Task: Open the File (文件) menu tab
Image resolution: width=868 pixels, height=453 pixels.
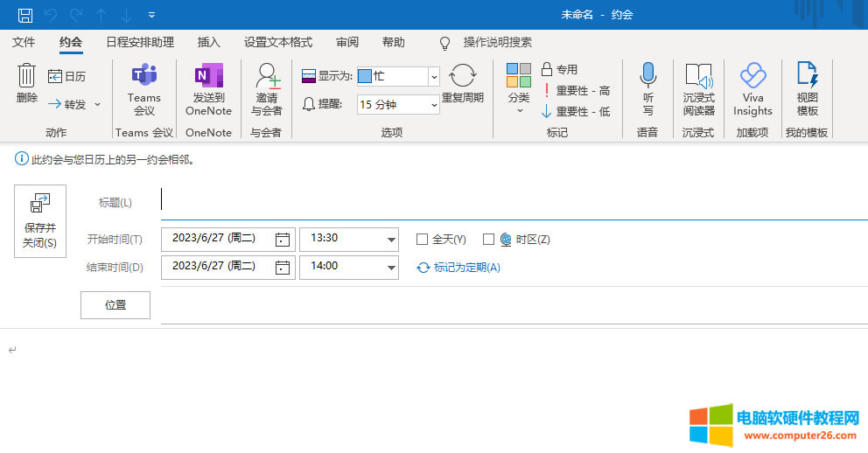Action: [x=24, y=42]
